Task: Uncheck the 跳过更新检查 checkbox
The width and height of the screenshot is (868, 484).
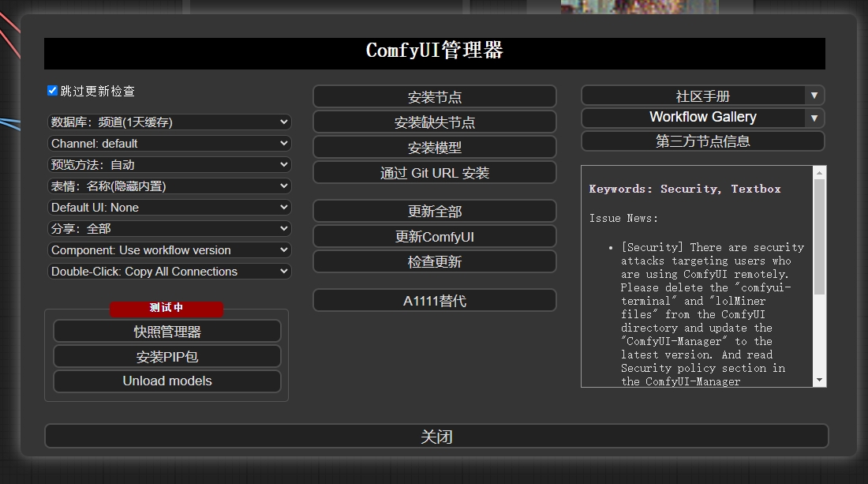Action: point(51,90)
